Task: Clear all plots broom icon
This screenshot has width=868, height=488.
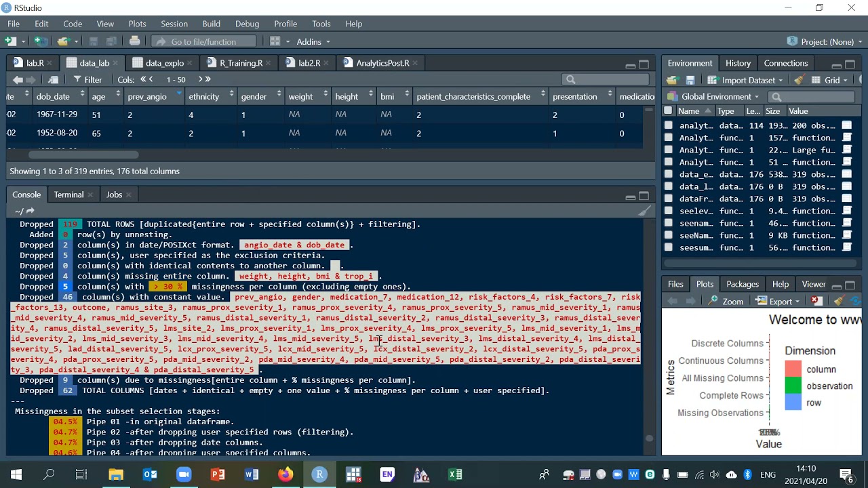Action: [839, 301]
